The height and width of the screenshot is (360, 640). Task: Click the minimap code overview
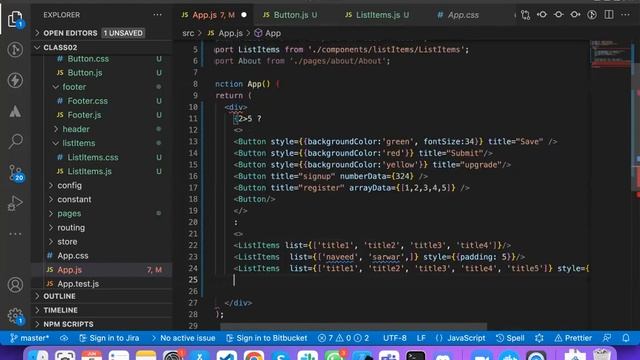(610, 54)
